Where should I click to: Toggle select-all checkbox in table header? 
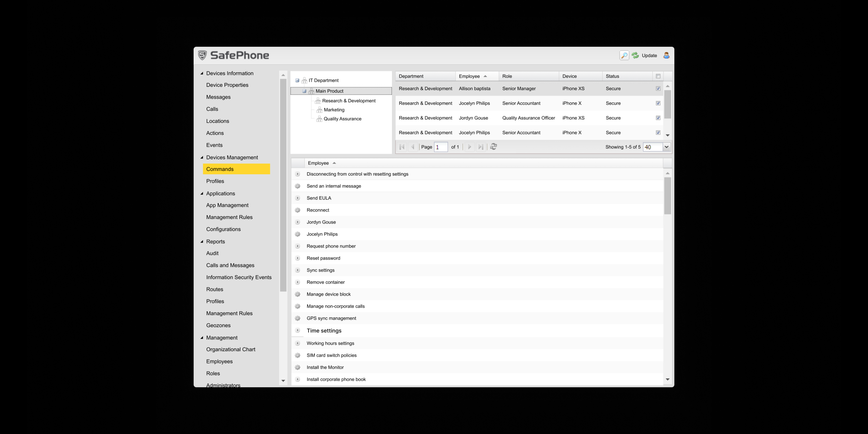[x=658, y=76]
